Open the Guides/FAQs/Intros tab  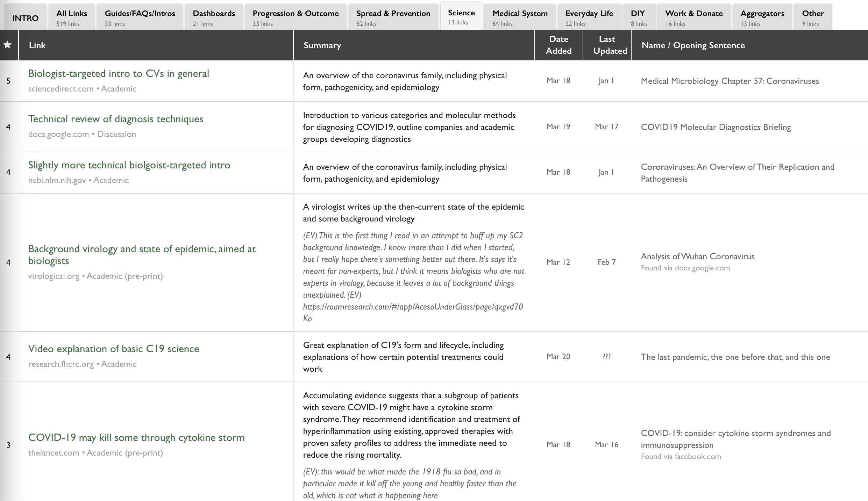pos(140,17)
